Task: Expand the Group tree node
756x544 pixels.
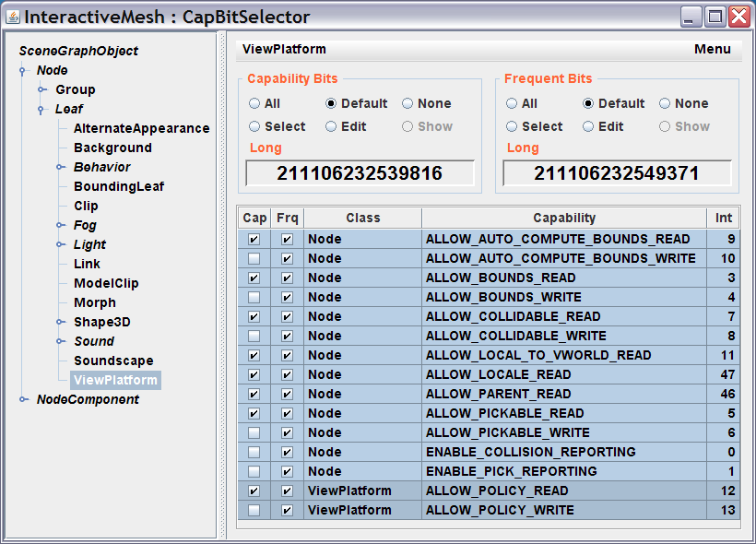Action: tap(42, 89)
